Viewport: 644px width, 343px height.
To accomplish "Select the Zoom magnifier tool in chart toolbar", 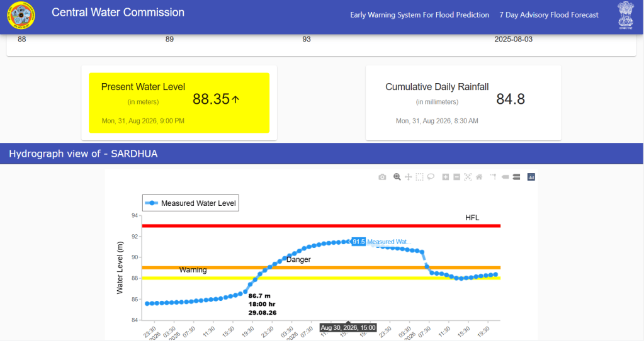I will [x=397, y=177].
